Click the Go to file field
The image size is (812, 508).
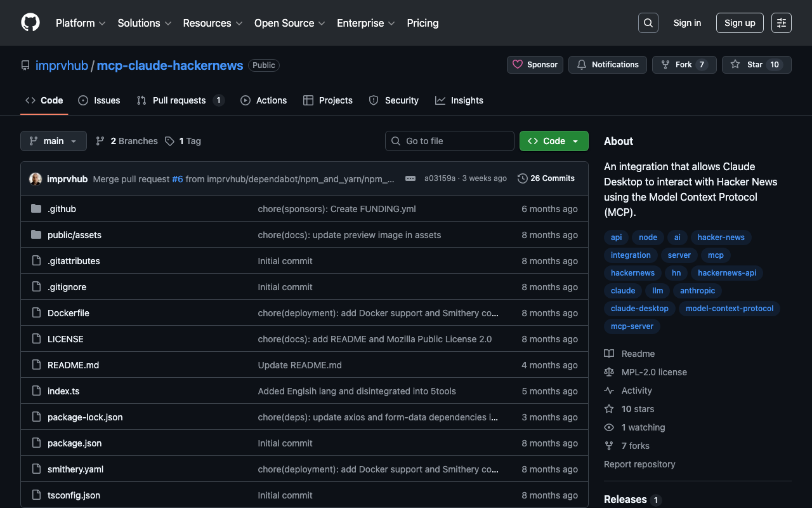pyautogui.click(x=450, y=141)
